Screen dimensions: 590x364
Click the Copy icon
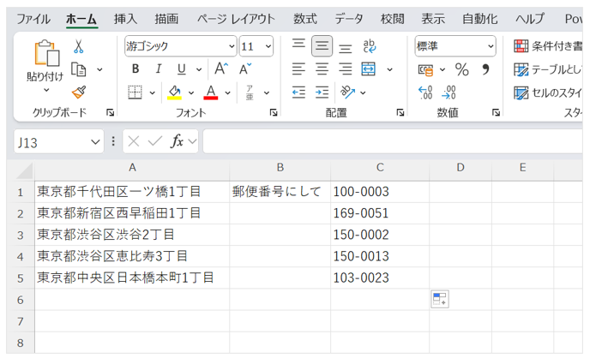pos(79,69)
